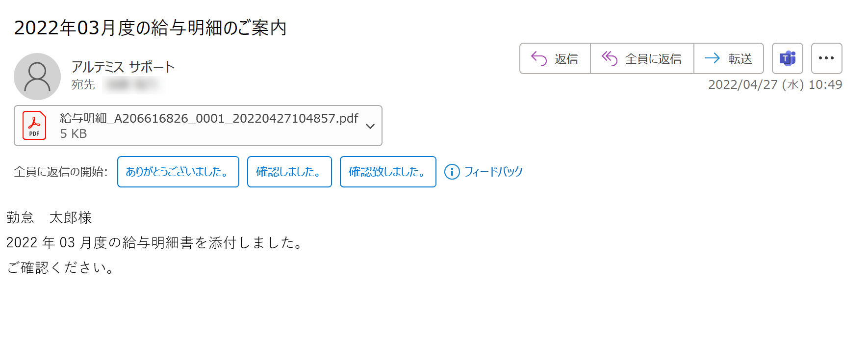868x343 pixels.
Task: Click the red PDF attachment icon
Action: [34, 126]
